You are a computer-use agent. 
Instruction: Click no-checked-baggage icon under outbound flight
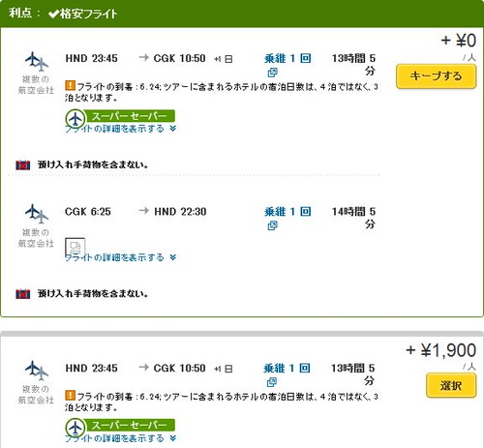click(x=23, y=164)
